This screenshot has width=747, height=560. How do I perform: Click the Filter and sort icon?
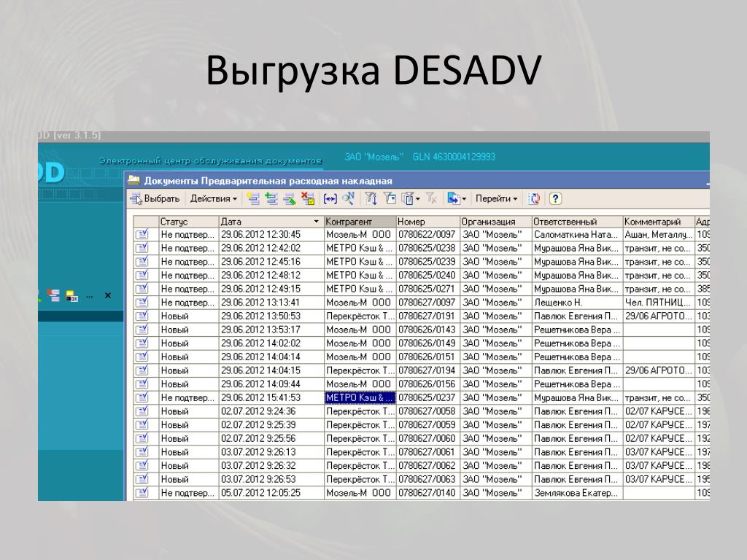tap(371, 199)
